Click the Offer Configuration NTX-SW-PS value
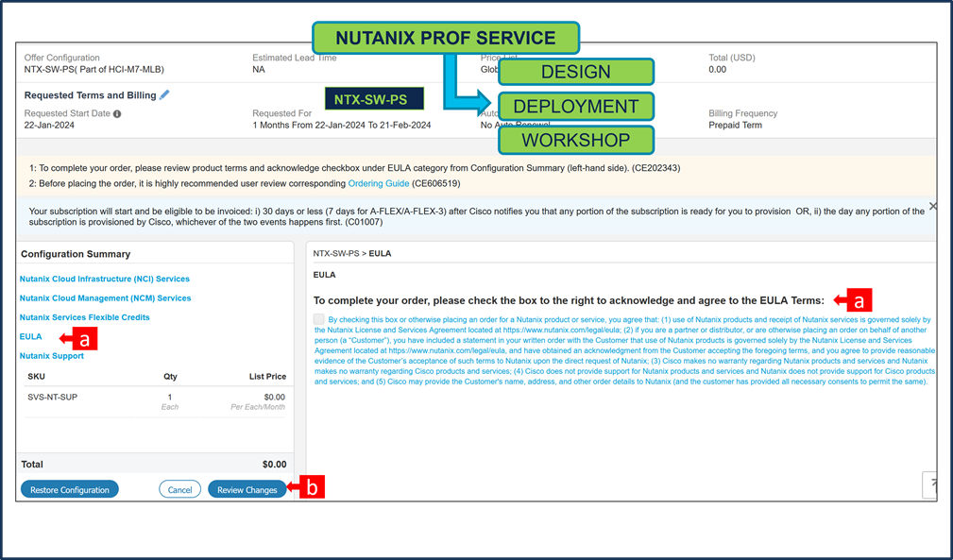This screenshot has height=560, width=953. pos(94,69)
